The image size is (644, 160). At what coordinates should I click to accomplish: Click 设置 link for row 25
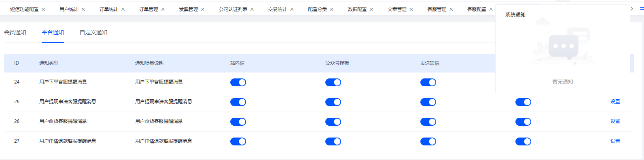pos(615,102)
